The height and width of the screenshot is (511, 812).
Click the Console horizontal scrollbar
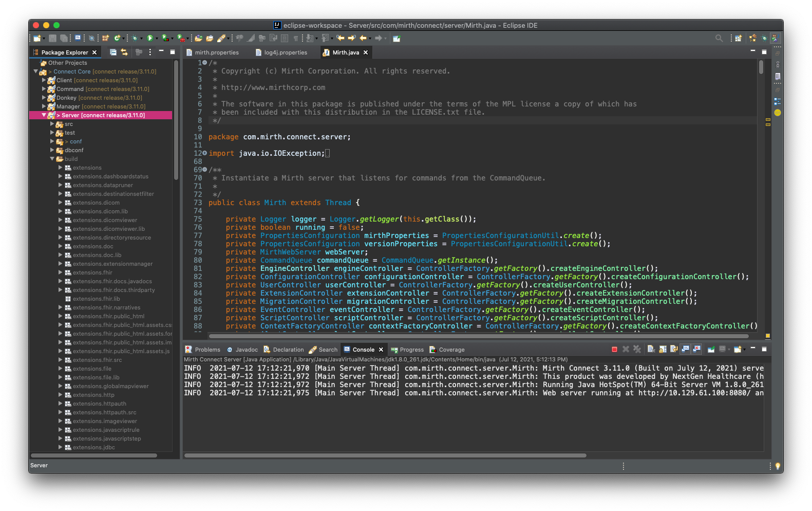[x=385, y=455]
